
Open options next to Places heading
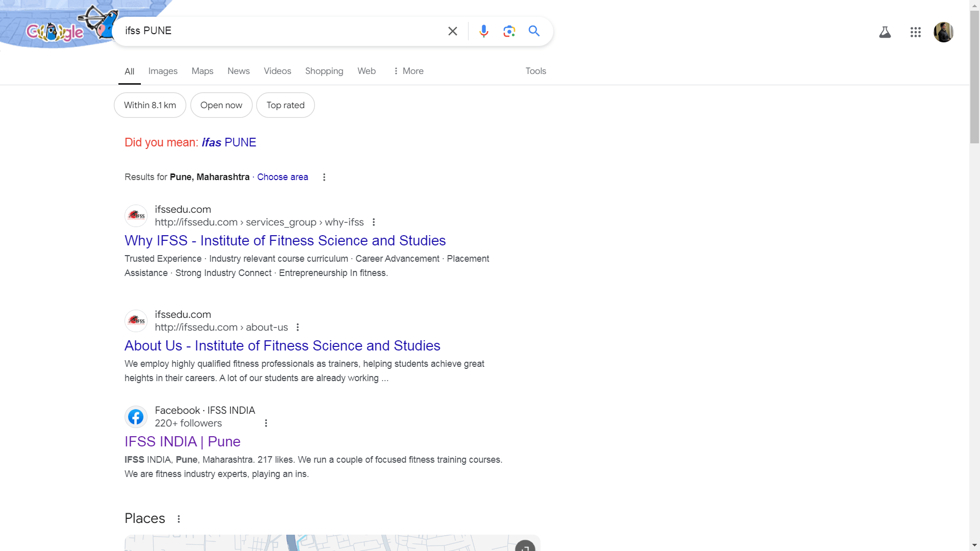tap(179, 519)
